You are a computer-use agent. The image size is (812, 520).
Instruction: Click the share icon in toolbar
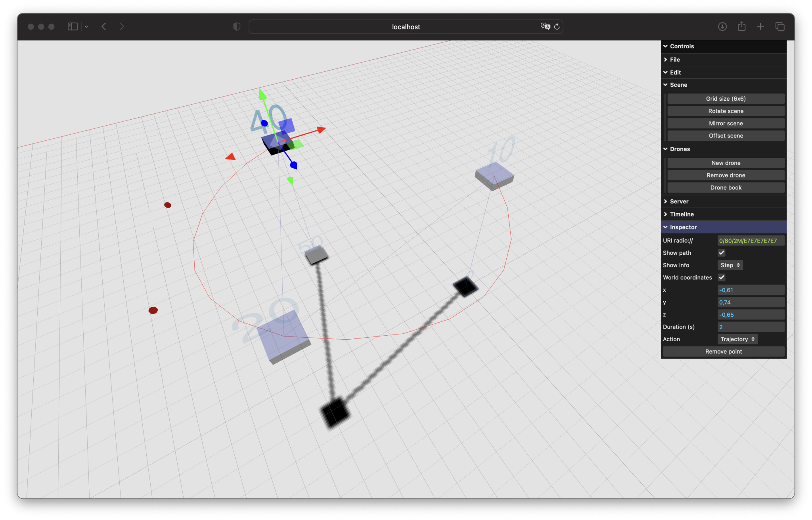tap(741, 27)
